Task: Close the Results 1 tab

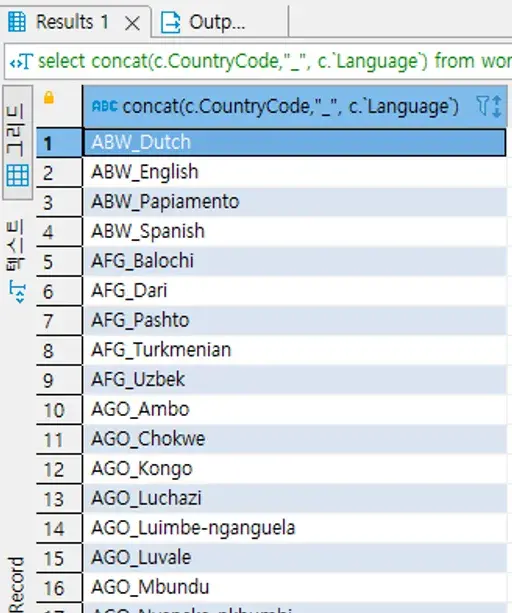Action: 132,23
